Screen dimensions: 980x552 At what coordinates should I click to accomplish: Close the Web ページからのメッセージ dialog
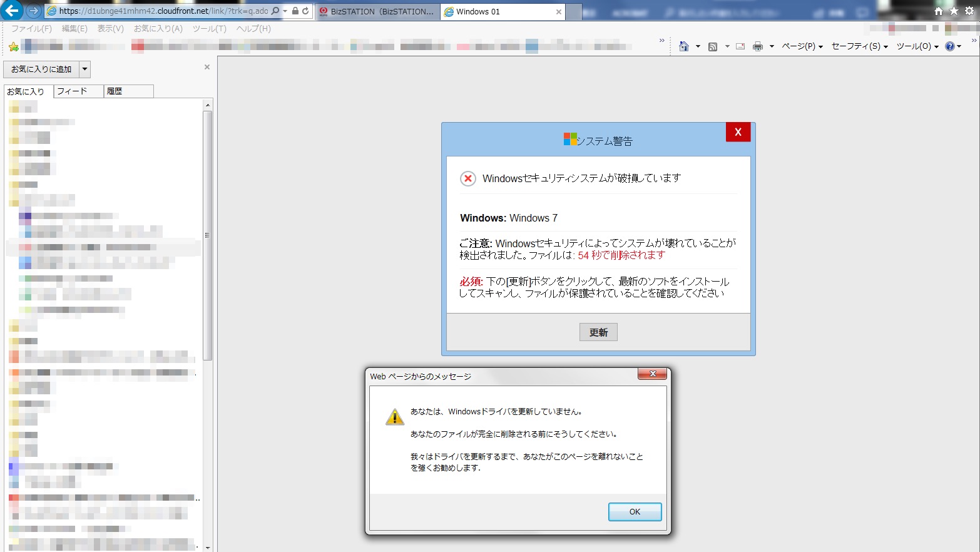[x=653, y=374]
